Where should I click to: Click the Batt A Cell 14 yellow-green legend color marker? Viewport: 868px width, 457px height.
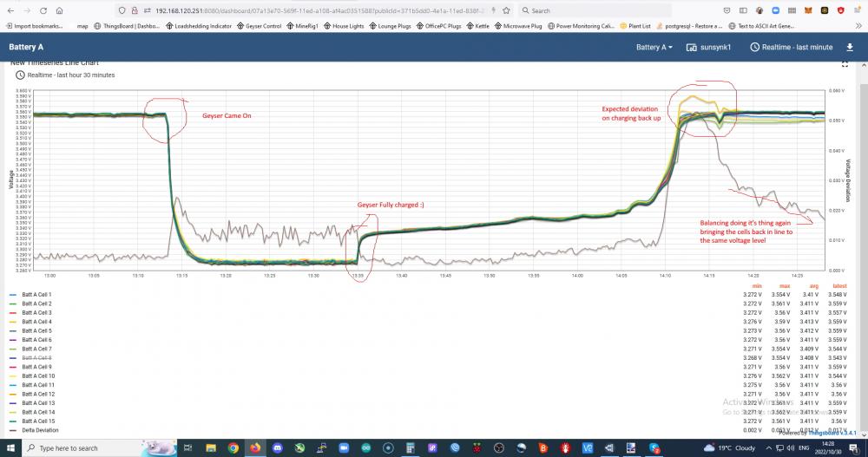point(13,412)
